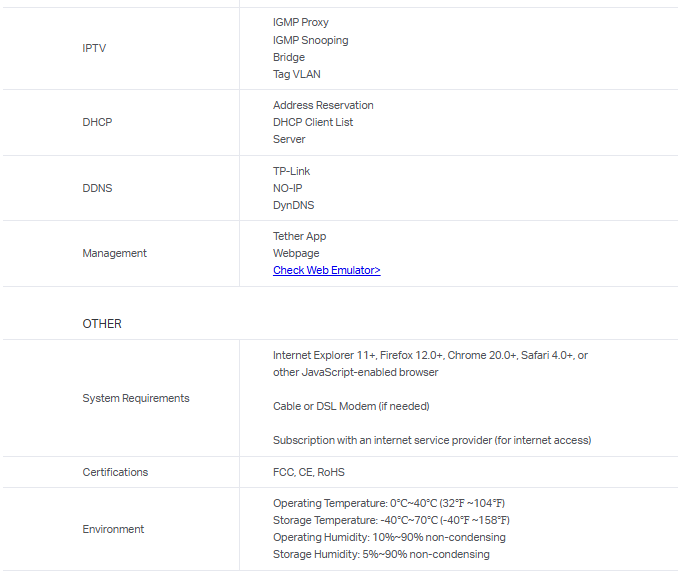Viewport: 682px width, 581px height.
Task: Click the IGMP Proxy text
Action: click(x=300, y=22)
